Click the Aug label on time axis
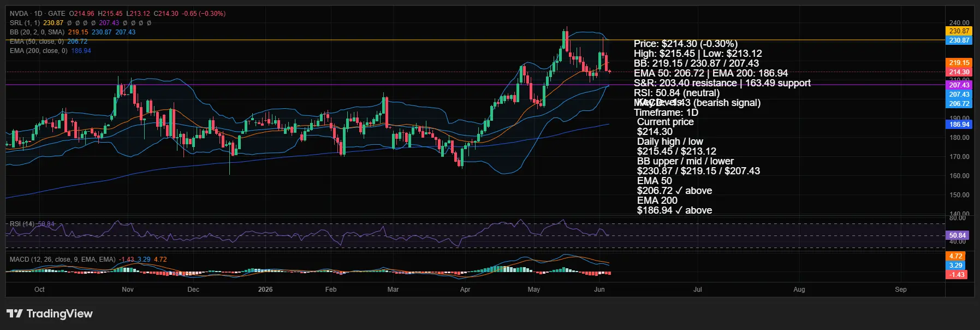Screen dimensions: 980x330 click(799, 290)
